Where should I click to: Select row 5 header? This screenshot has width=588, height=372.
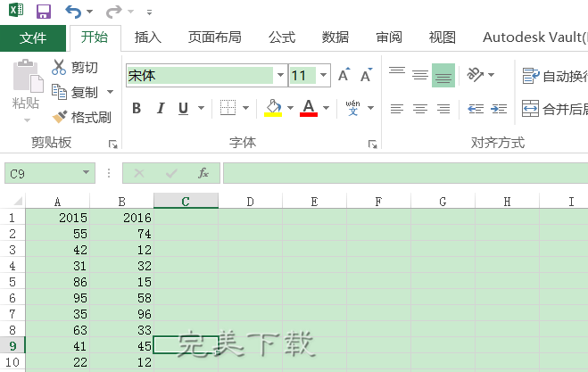click(x=12, y=282)
